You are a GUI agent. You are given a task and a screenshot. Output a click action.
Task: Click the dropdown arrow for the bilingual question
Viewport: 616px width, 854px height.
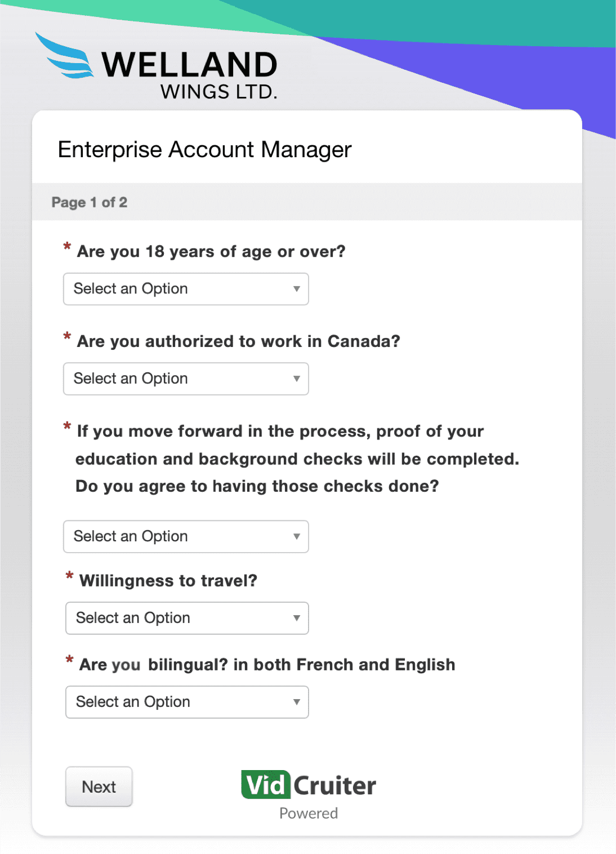(x=298, y=702)
